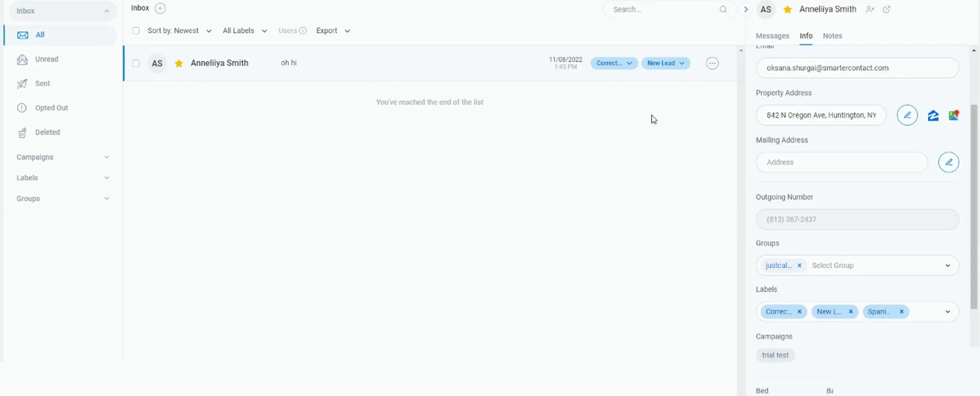Click the remove contact icon in header

tap(870, 9)
